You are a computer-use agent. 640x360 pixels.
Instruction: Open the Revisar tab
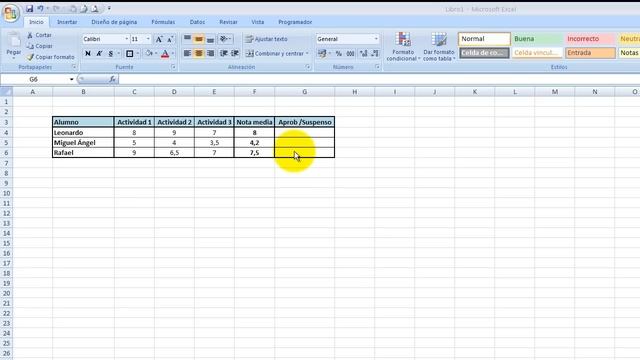(228, 22)
